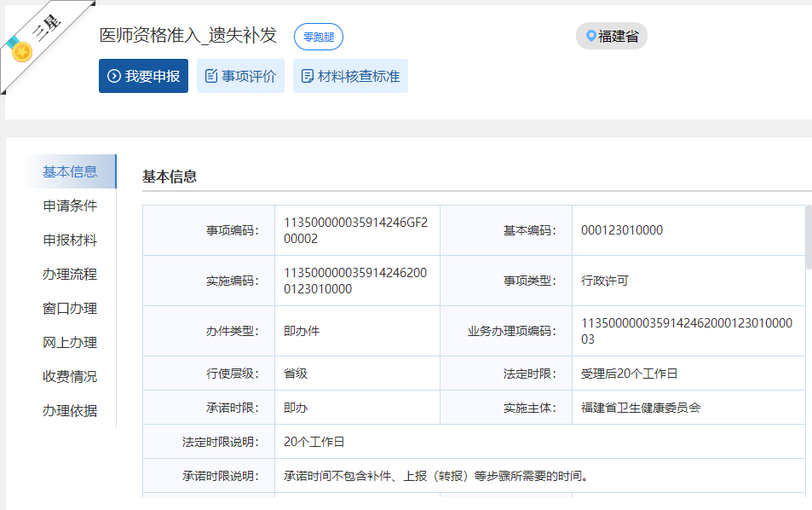Screen dimensions: 812x510
Task: Click the document icon in 材料核查标准 button
Action: point(308,77)
